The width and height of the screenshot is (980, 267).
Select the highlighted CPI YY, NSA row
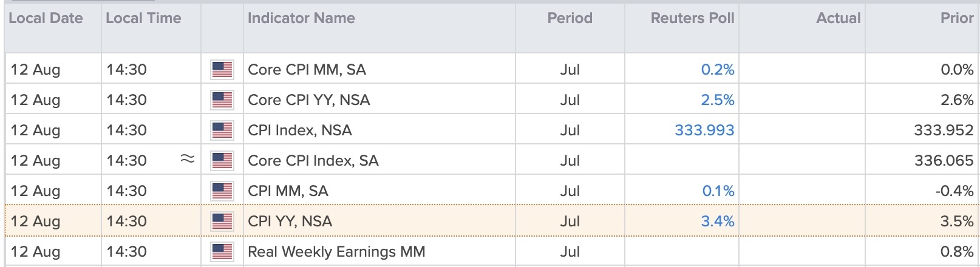pos(492,221)
